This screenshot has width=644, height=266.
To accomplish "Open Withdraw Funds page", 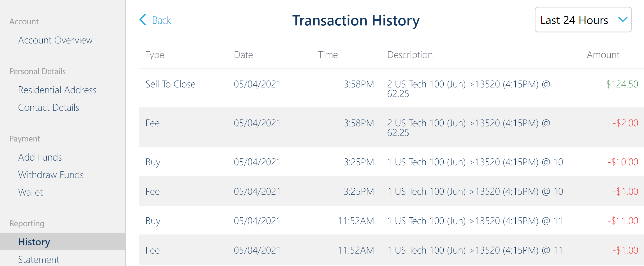I will (51, 175).
